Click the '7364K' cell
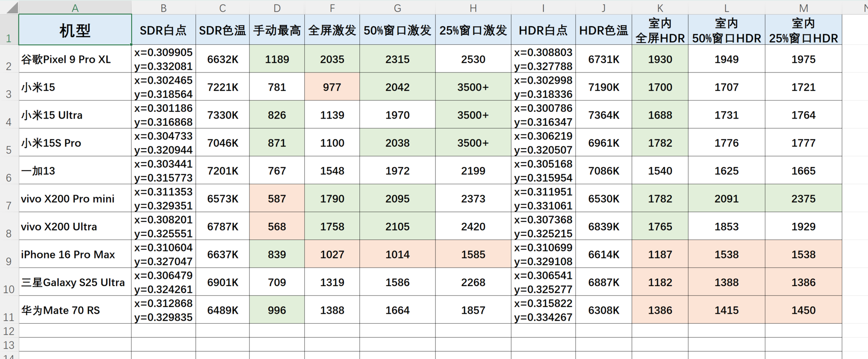 604,115
